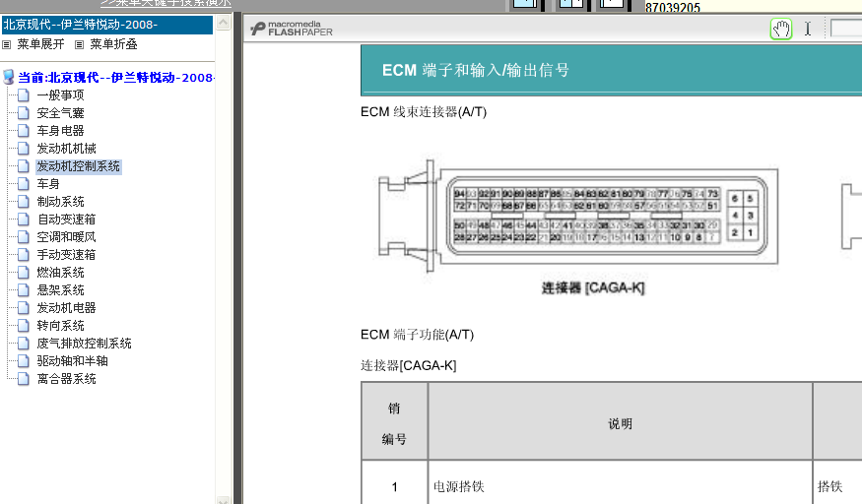862x504 pixels.
Task: Click the 连接器 [CAGA-K] diagram caption
Action: pos(593,287)
